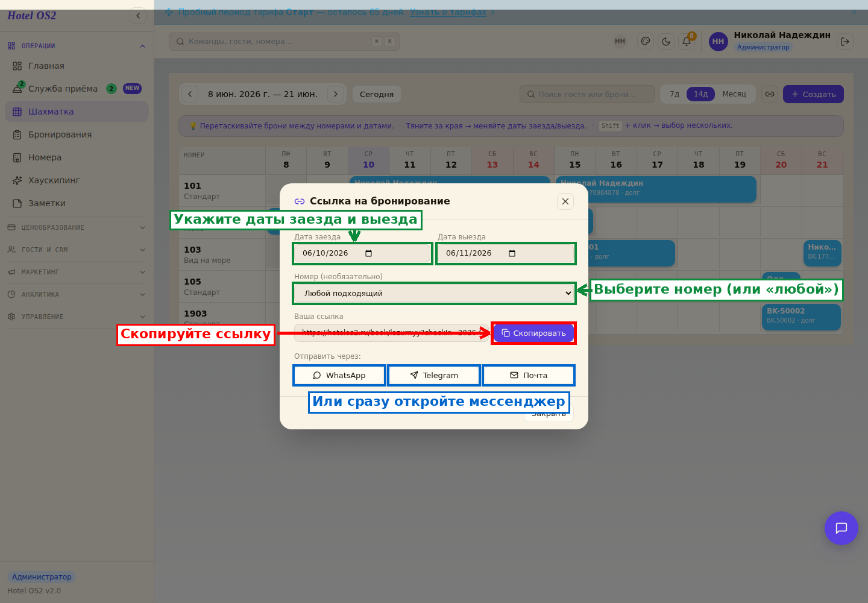Expand the Гости и CRM section

(x=77, y=250)
